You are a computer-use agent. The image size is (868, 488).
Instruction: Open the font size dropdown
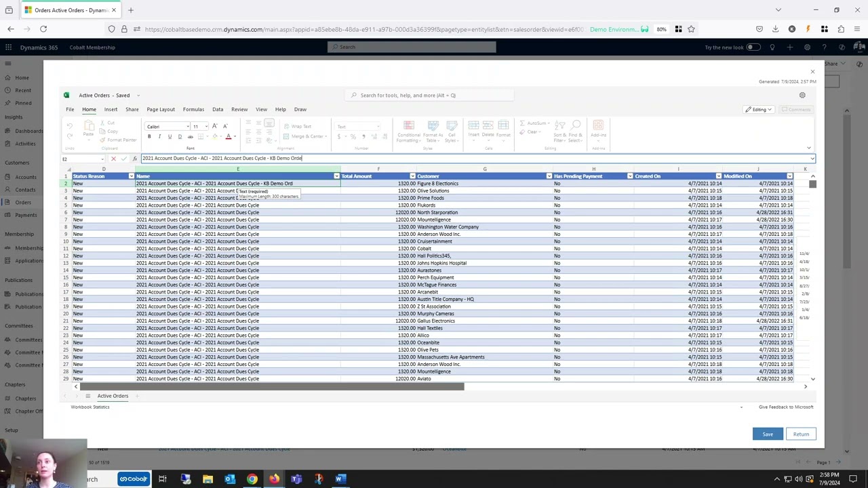click(206, 127)
